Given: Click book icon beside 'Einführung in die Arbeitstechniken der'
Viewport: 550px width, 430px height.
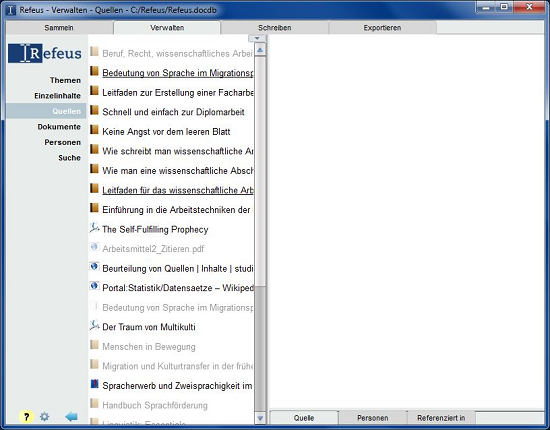Looking at the screenshot, I should [x=94, y=208].
